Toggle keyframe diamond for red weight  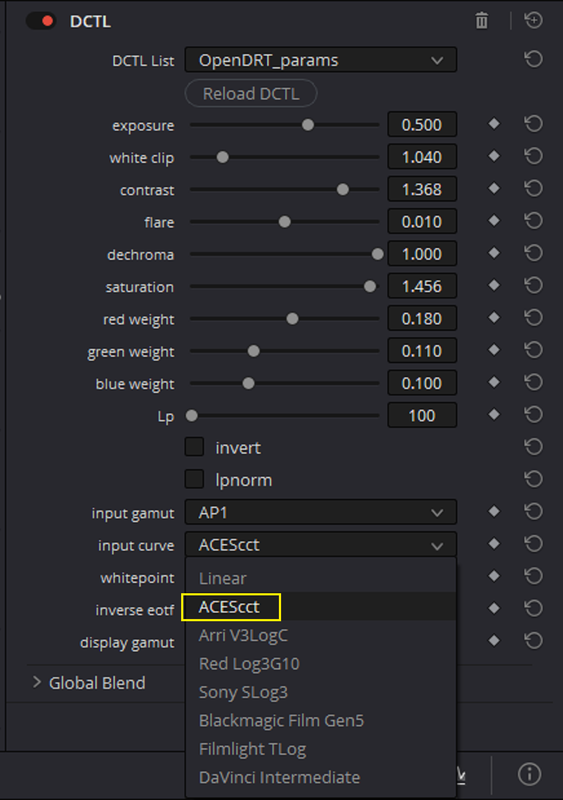(494, 317)
